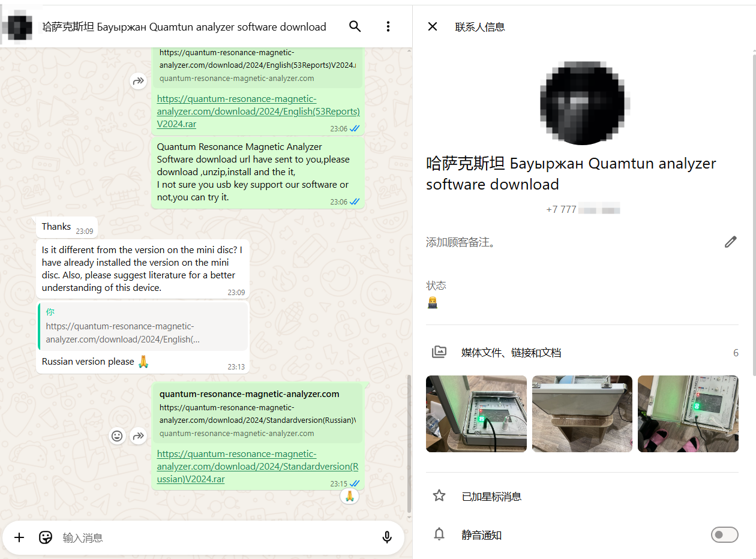The width and height of the screenshot is (756, 559).
Task: Open the three-dot chat menu
Action: 388,26
